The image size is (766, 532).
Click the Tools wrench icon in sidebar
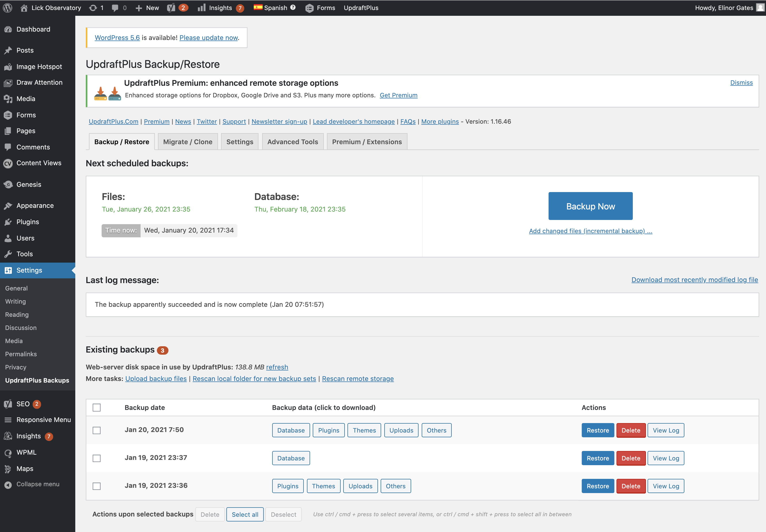click(x=8, y=254)
